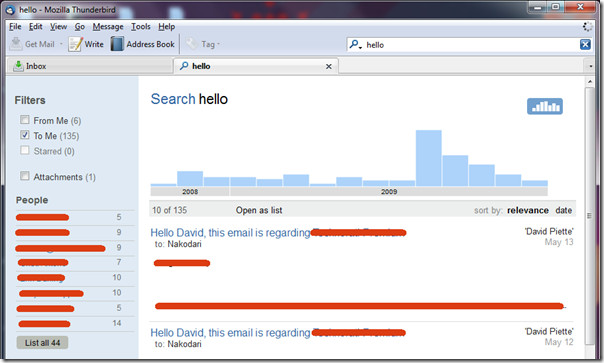Screen dimensions: 604x363
Task: Switch to the Inbox tab
Action: [89, 66]
